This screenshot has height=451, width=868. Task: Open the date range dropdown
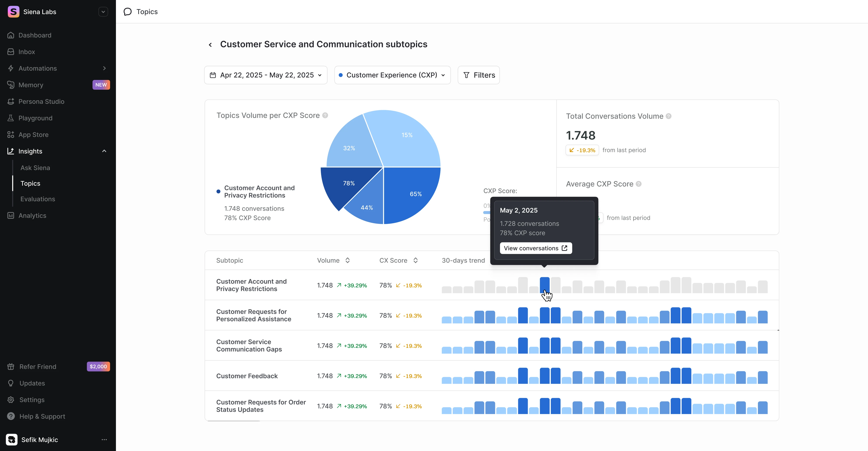(x=266, y=75)
